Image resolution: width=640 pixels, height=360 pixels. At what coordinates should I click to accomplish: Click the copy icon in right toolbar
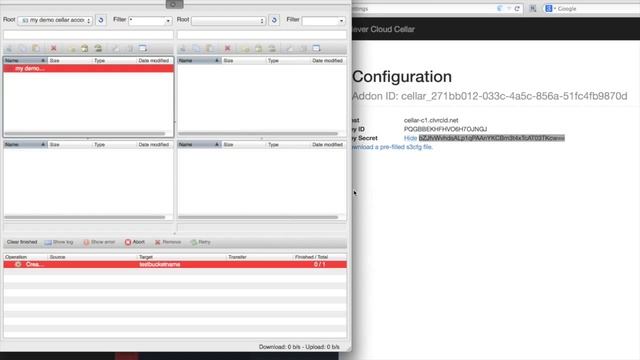(196, 48)
